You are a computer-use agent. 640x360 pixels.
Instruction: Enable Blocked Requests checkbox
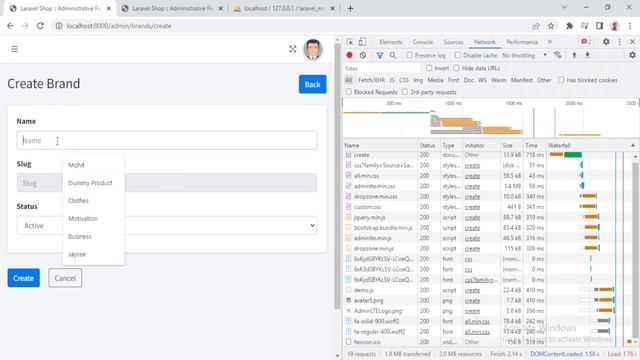(349, 92)
